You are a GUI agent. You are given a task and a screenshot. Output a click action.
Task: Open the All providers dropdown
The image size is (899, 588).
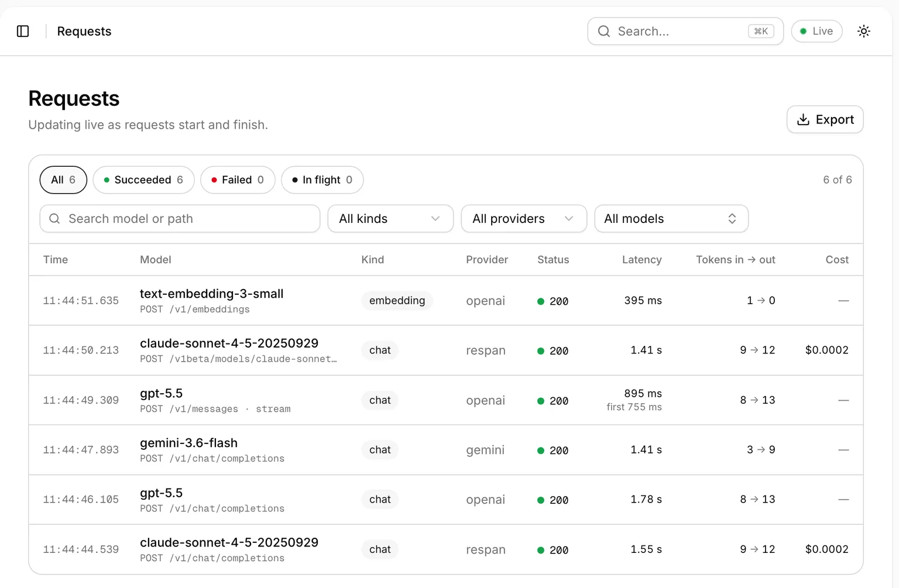(524, 219)
